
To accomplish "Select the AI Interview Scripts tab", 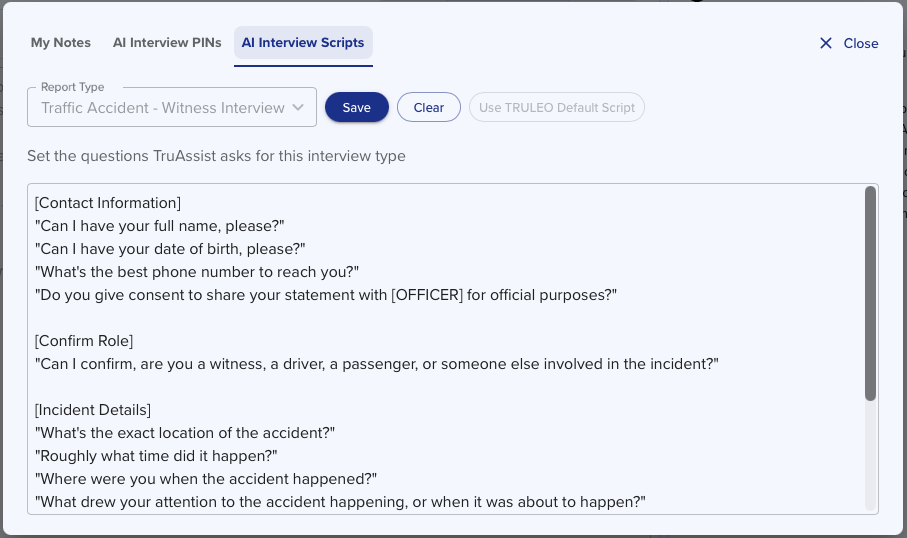I will [x=303, y=43].
